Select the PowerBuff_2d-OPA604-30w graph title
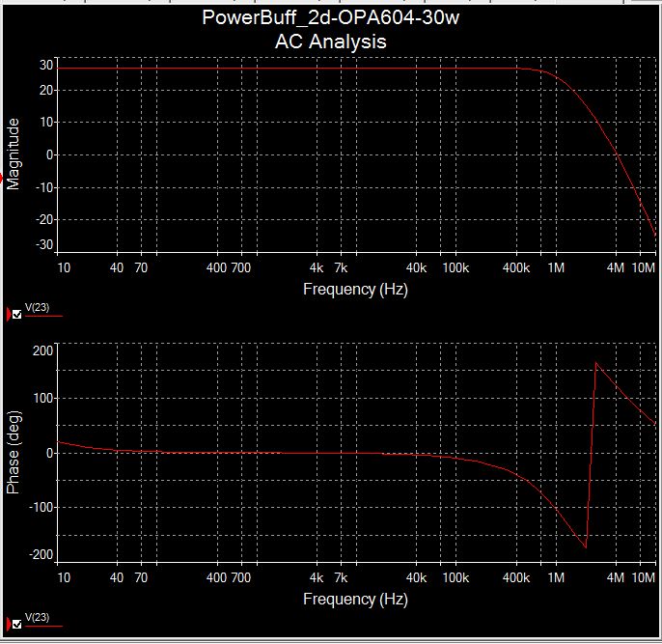 (x=331, y=17)
